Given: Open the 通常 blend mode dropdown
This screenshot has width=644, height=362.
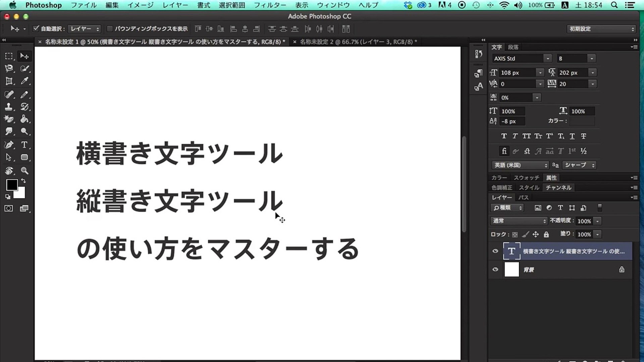Looking at the screenshot, I should [x=519, y=221].
